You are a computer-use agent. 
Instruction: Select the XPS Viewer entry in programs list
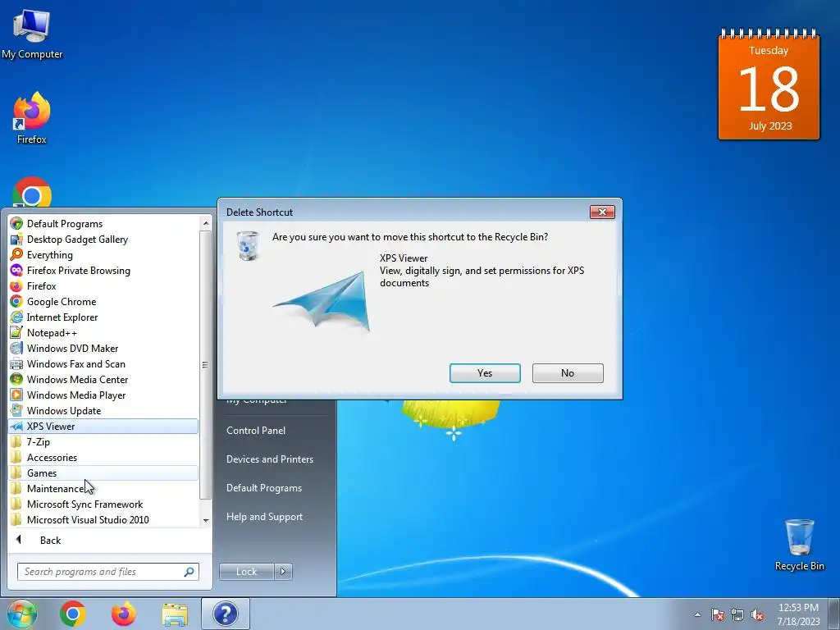coord(103,427)
